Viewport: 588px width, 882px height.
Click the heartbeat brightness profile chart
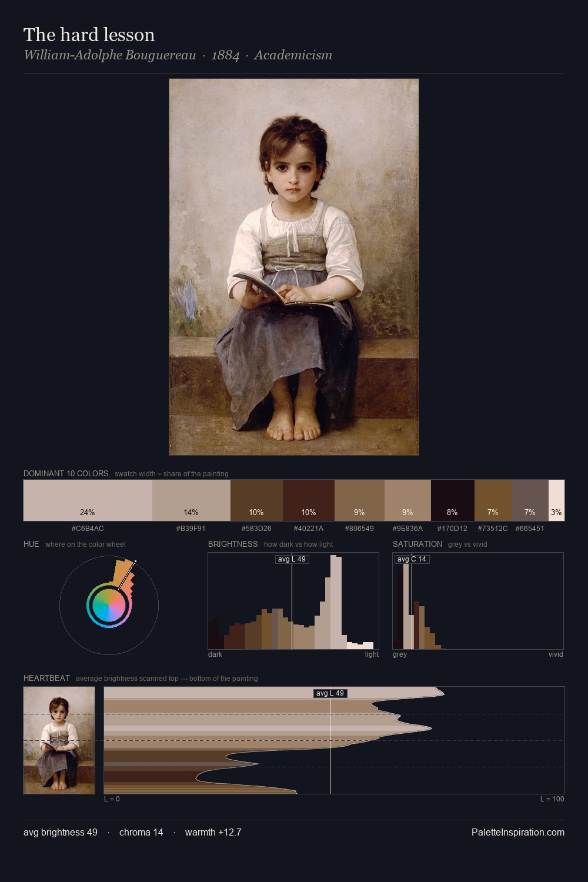tap(334, 740)
